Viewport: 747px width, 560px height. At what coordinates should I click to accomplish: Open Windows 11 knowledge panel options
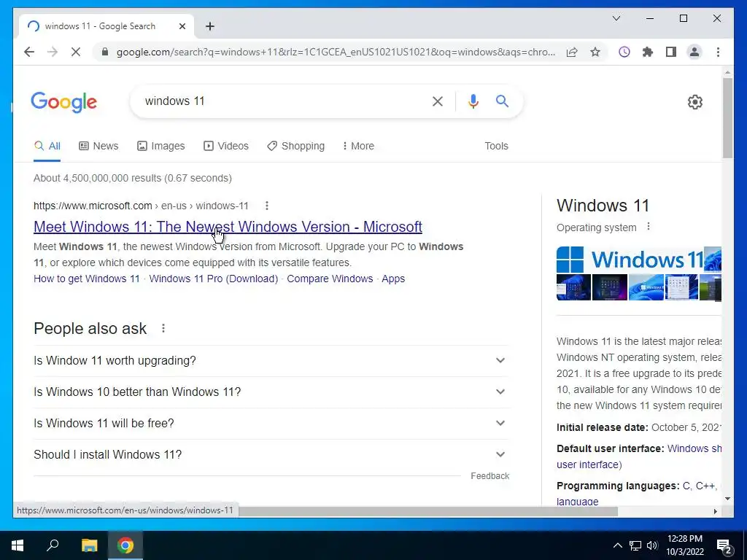coord(648,227)
